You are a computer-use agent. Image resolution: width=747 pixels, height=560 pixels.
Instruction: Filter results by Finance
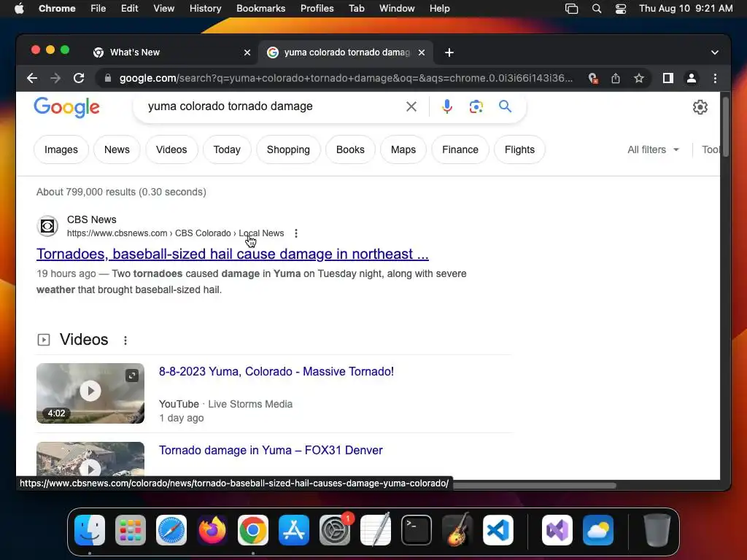460,149
